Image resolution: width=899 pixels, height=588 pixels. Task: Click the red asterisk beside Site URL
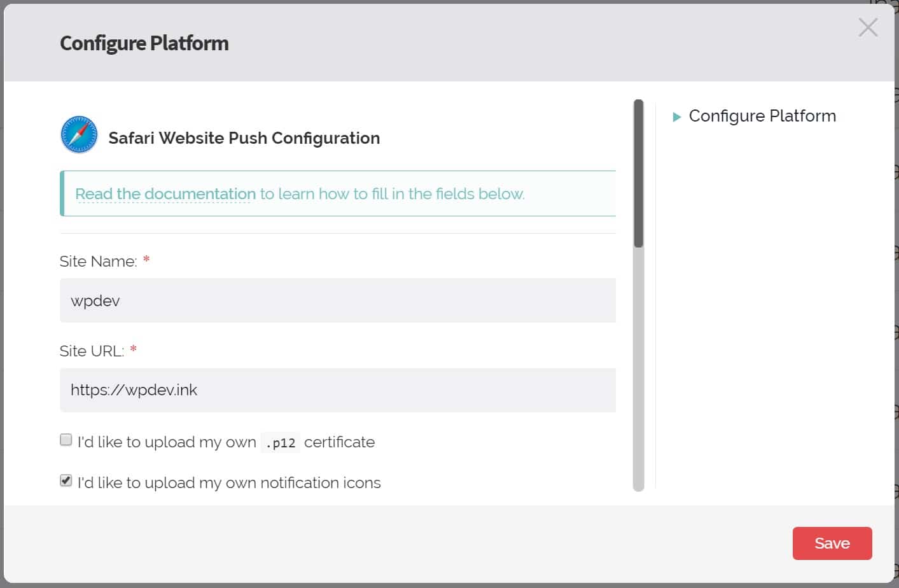click(x=133, y=349)
